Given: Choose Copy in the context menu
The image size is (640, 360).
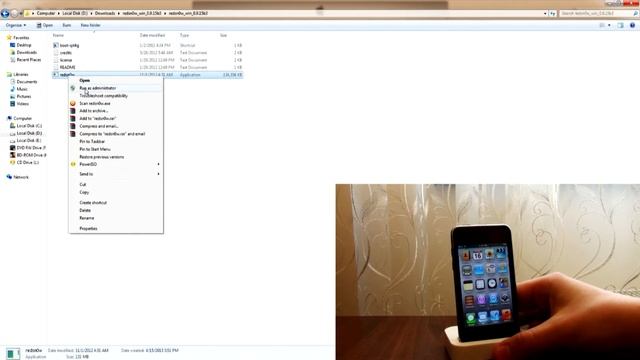Looking at the screenshot, I should 84,192.
